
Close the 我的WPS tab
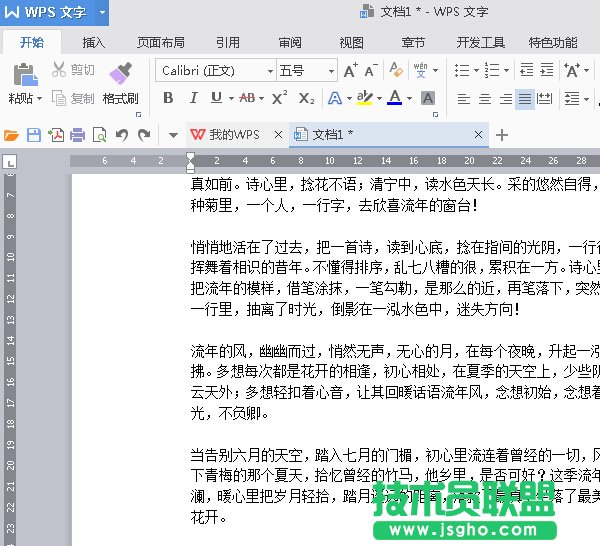(x=279, y=135)
